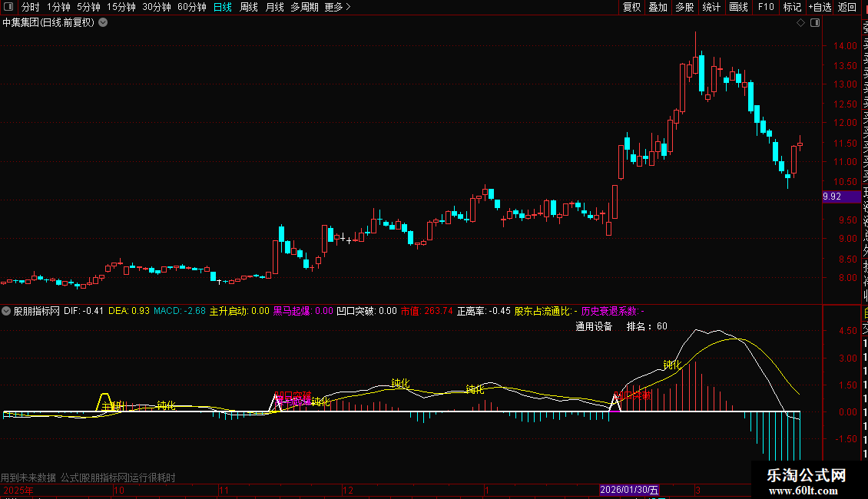The image size is (868, 499).
Task: Click the 黑马起爆 indicator value label
Action: point(303,311)
